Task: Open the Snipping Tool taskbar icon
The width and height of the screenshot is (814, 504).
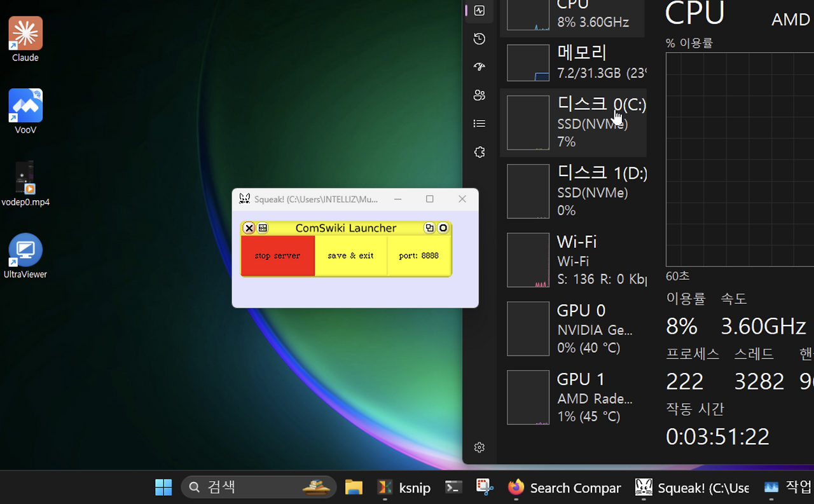Action: 485,487
